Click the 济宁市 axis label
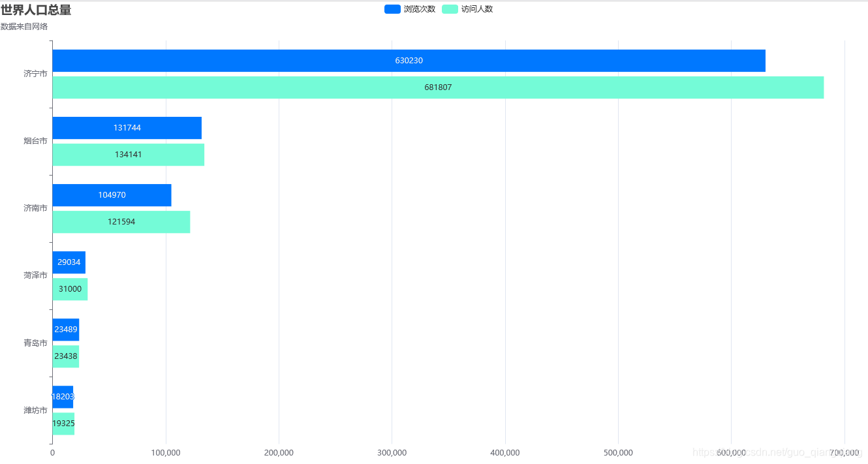This screenshot has height=464, width=868. [x=35, y=74]
